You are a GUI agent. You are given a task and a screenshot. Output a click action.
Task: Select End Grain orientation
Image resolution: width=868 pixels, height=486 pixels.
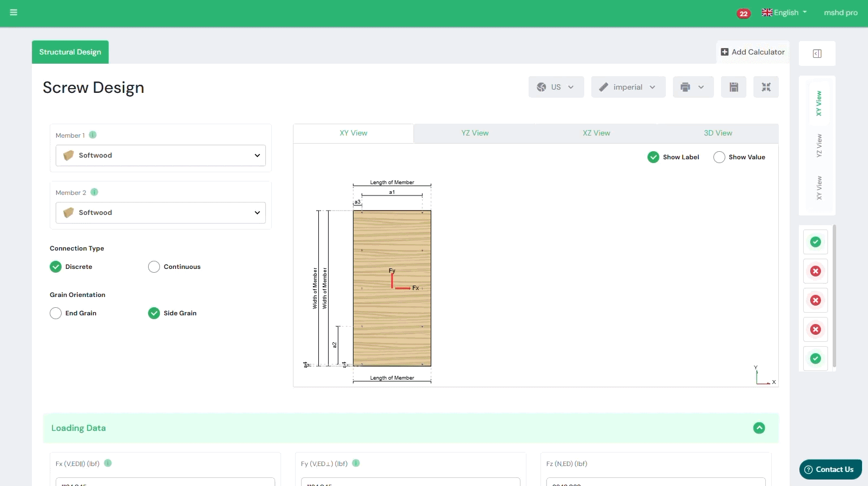(x=56, y=313)
